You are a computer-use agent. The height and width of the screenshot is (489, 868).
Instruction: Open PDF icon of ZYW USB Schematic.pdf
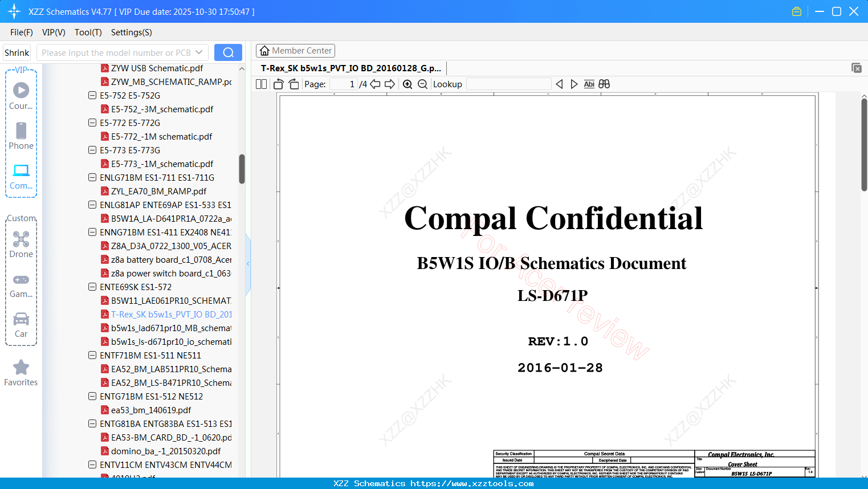click(105, 68)
